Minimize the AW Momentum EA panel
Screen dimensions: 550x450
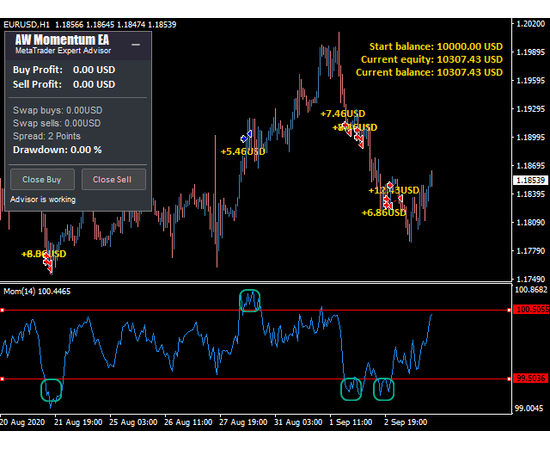pos(135,45)
